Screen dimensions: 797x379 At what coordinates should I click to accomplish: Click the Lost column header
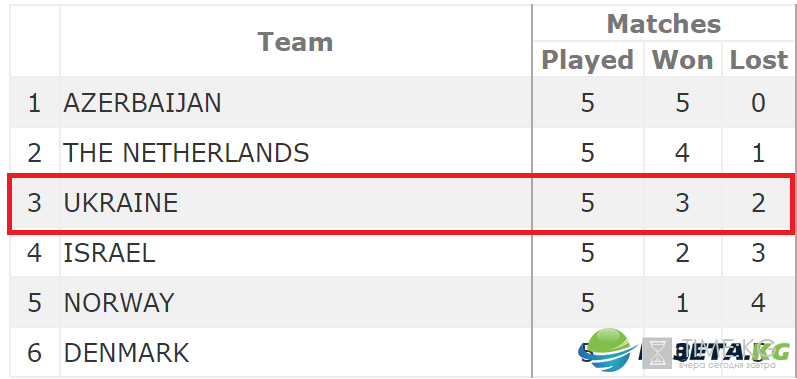pyautogui.click(x=758, y=60)
